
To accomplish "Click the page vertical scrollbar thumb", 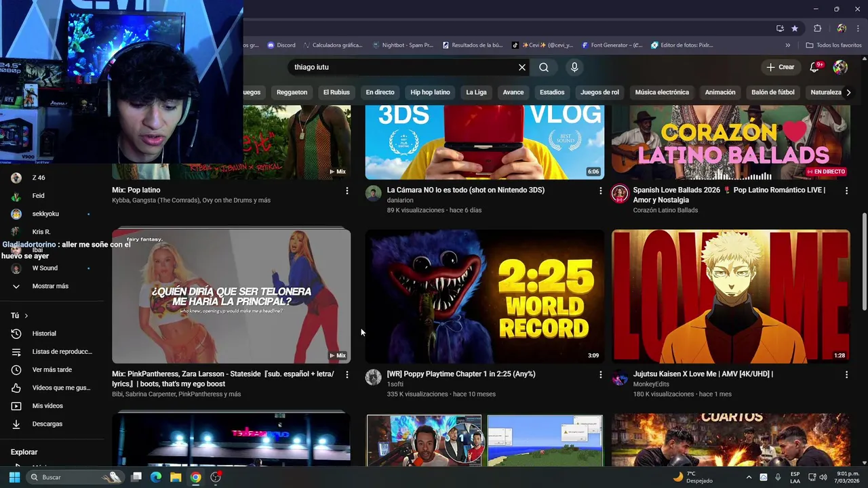I will click(863, 261).
